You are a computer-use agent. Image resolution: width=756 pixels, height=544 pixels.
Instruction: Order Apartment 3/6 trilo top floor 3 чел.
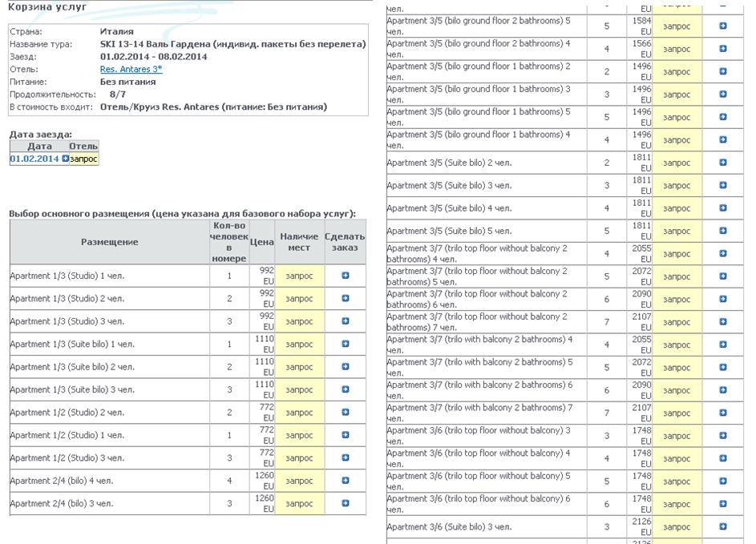coord(723,436)
